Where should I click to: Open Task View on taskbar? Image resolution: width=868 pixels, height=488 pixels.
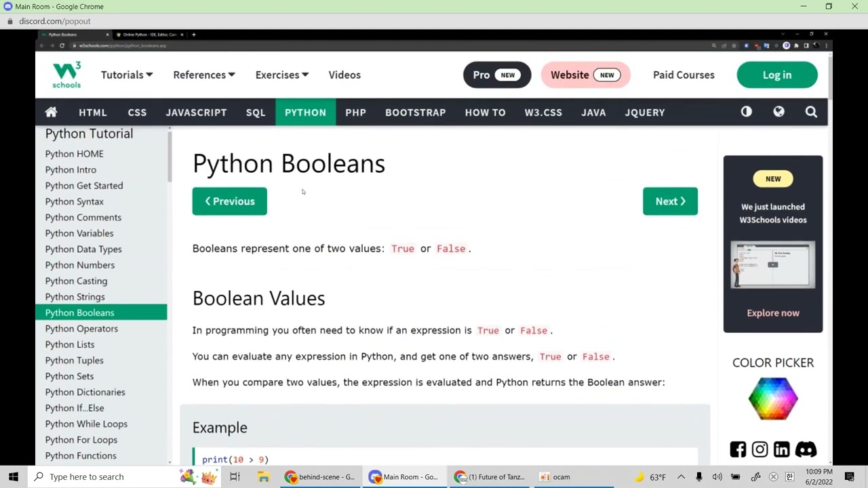[x=235, y=476]
